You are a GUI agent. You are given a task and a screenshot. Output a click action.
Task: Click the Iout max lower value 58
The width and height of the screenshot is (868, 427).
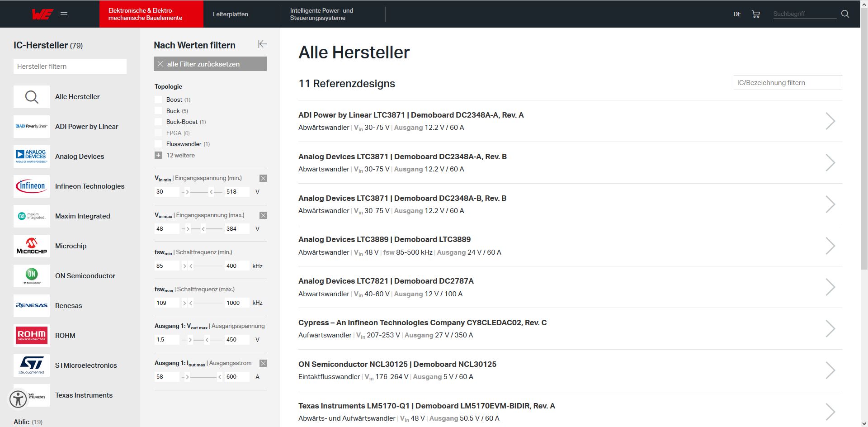tap(167, 377)
